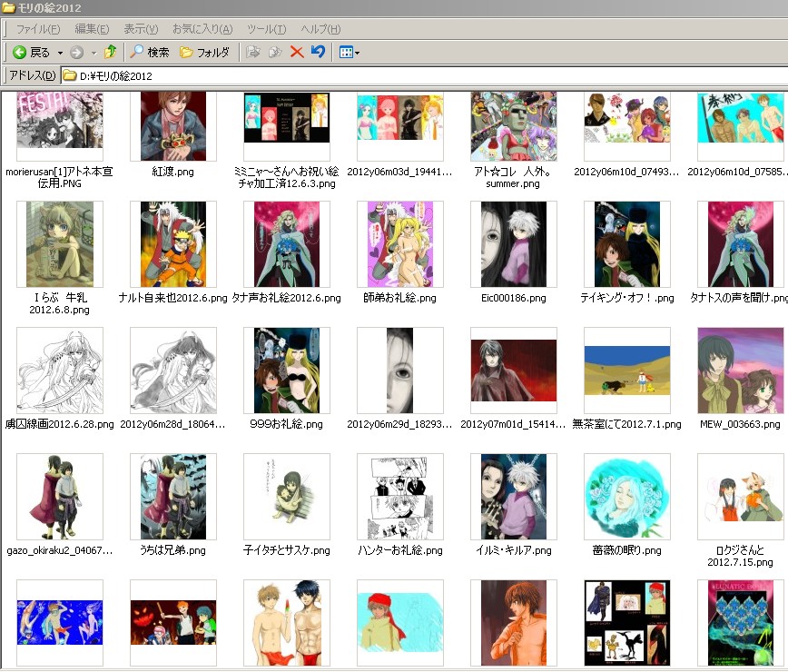Image resolution: width=788 pixels, height=672 pixels.
Task: Open the Forward history dropdown arrow
Action: click(94, 53)
